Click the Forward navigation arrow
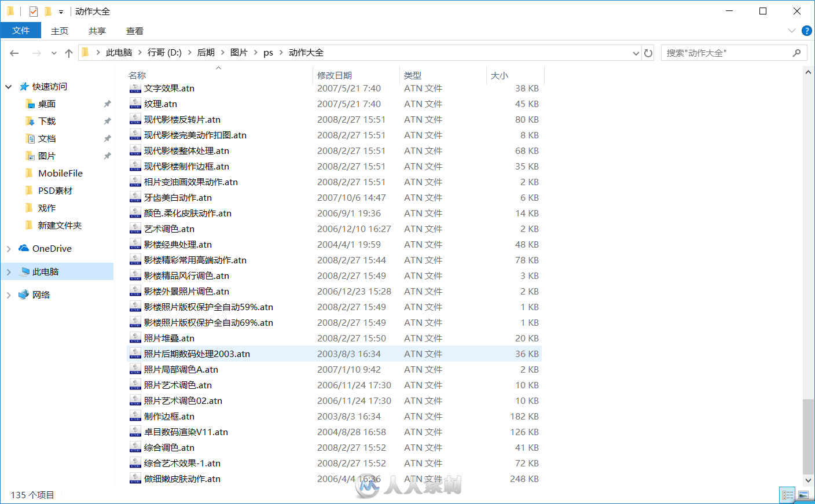 (36, 53)
